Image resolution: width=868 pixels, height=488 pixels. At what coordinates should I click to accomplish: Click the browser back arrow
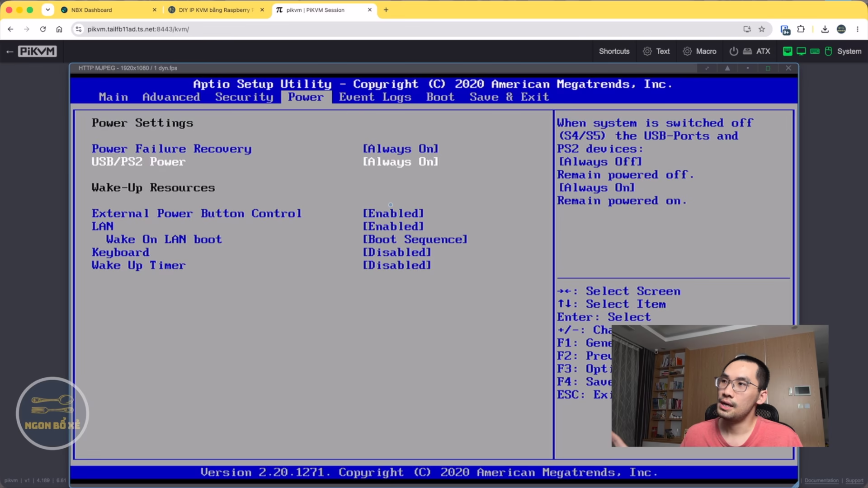click(x=10, y=29)
